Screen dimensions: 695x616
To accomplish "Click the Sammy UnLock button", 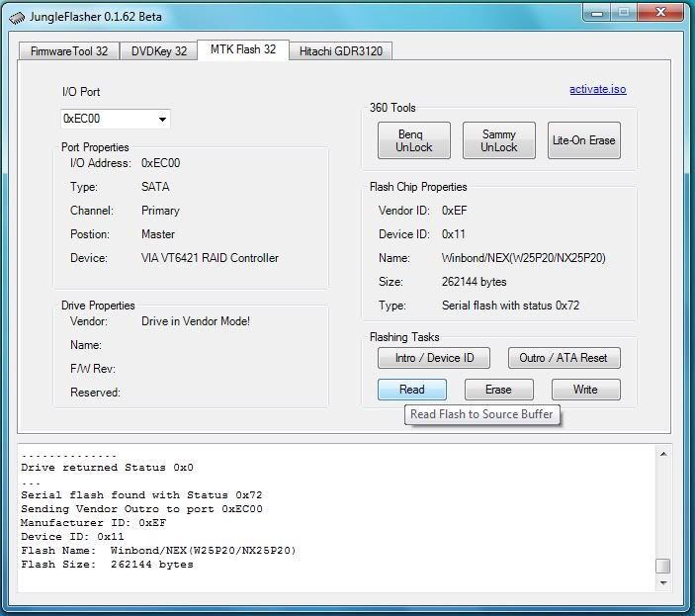I will 498,140.
